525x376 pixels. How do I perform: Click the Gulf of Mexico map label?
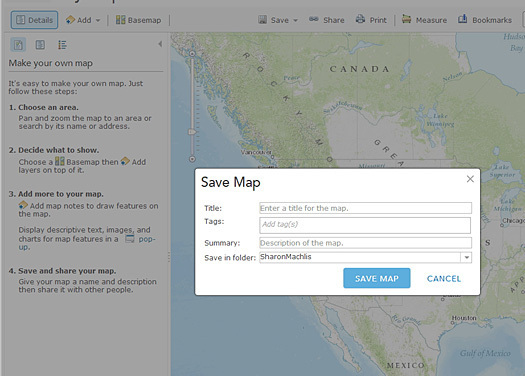pyautogui.click(x=485, y=353)
